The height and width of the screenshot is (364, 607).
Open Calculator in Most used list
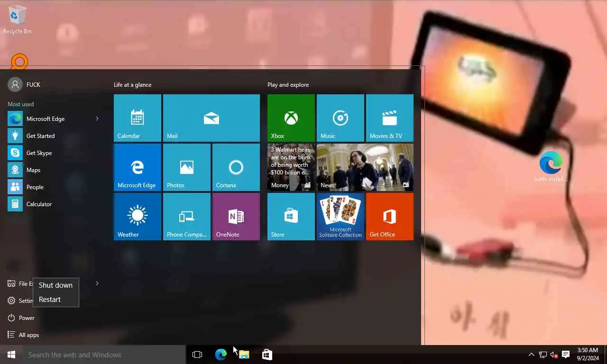click(x=53, y=204)
